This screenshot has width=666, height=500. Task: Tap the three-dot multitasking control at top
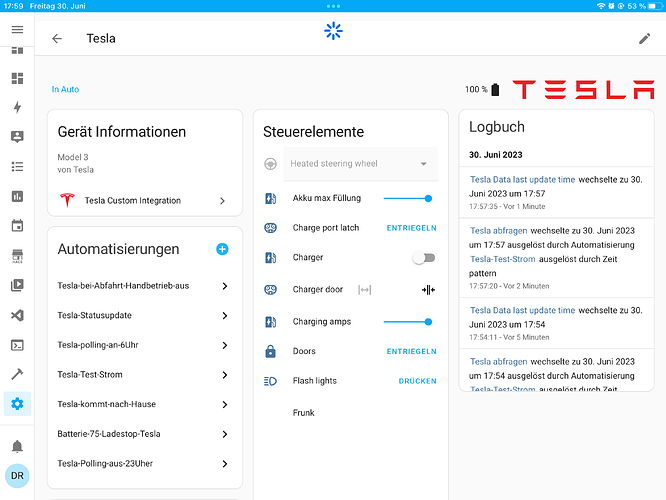point(333,6)
